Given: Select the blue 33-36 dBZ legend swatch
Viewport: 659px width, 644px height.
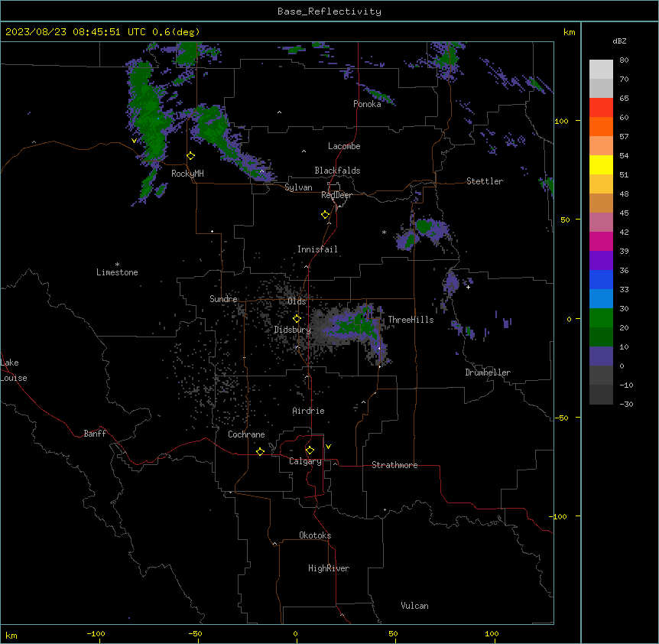Looking at the screenshot, I should [x=601, y=279].
